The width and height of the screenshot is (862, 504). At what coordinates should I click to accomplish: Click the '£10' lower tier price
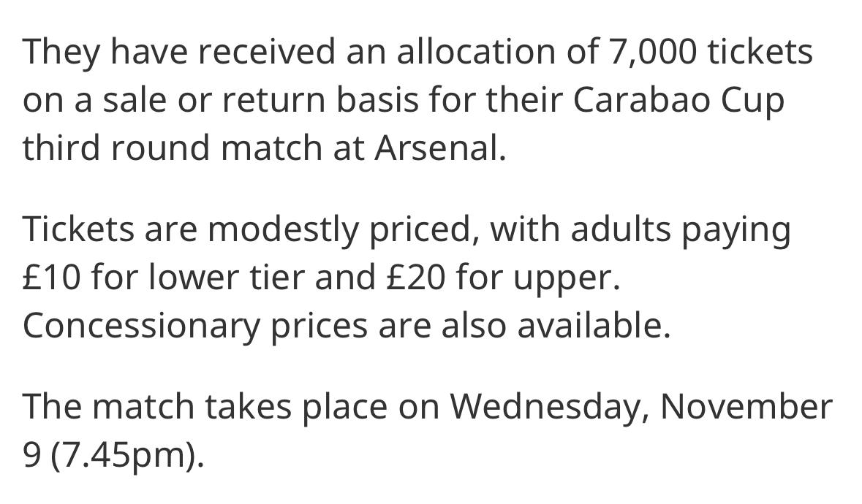(52, 278)
